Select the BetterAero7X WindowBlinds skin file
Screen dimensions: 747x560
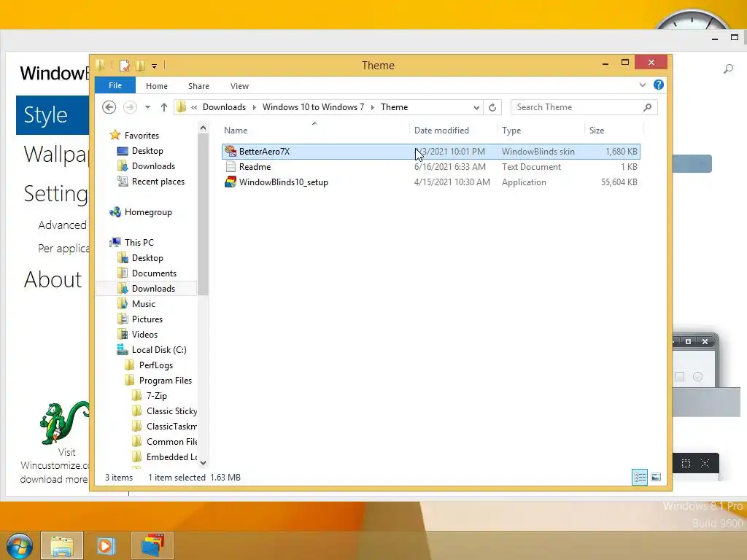point(430,152)
